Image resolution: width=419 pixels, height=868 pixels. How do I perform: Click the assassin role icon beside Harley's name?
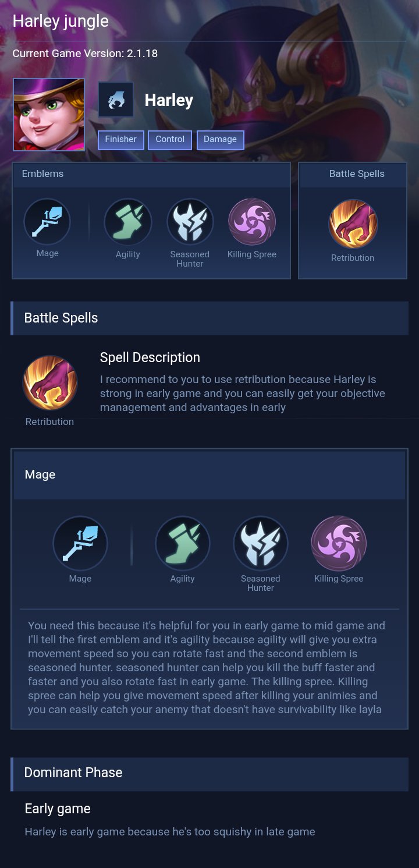(116, 100)
